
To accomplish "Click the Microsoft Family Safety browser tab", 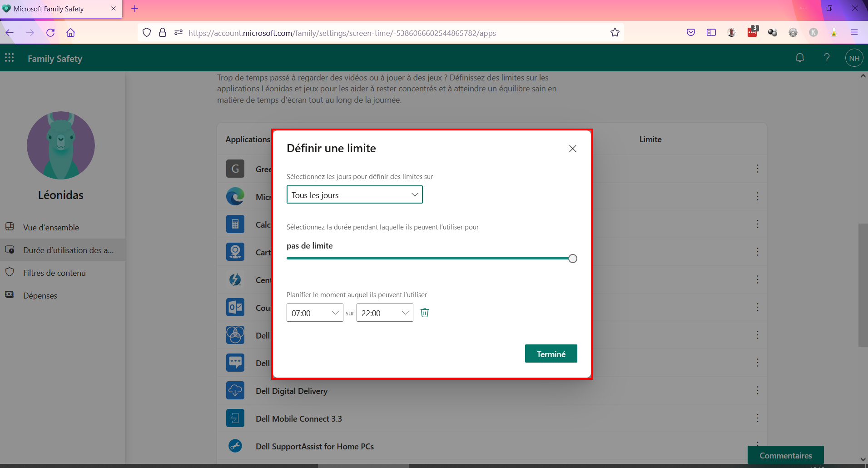I will click(61, 9).
